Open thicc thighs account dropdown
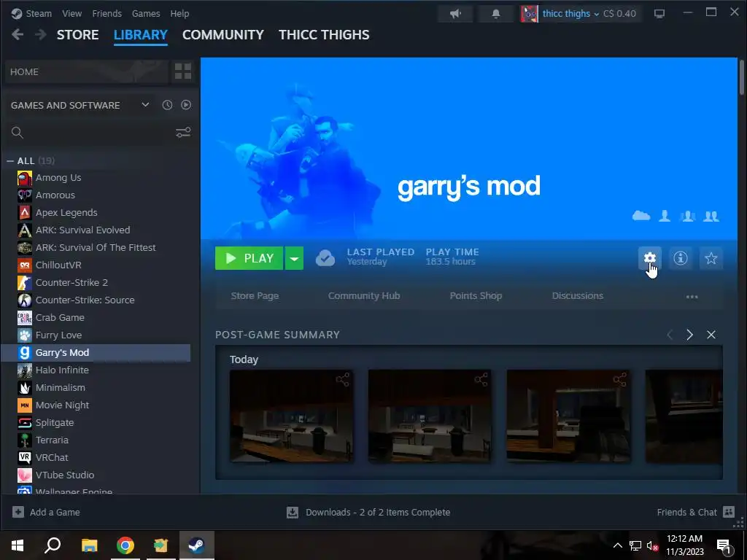747x560 pixels. pyautogui.click(x=570, y=14)
